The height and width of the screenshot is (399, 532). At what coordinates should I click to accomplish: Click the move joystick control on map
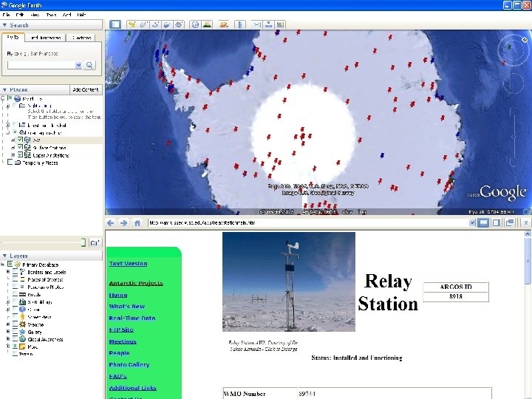click(x=514, y=83)
